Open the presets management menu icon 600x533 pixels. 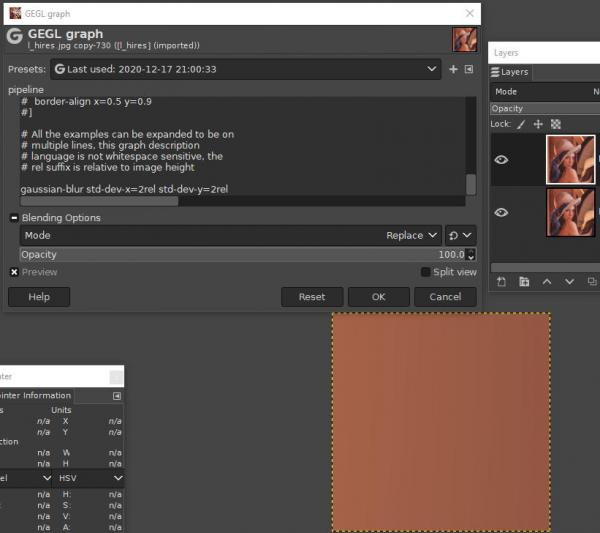point(468,69)
